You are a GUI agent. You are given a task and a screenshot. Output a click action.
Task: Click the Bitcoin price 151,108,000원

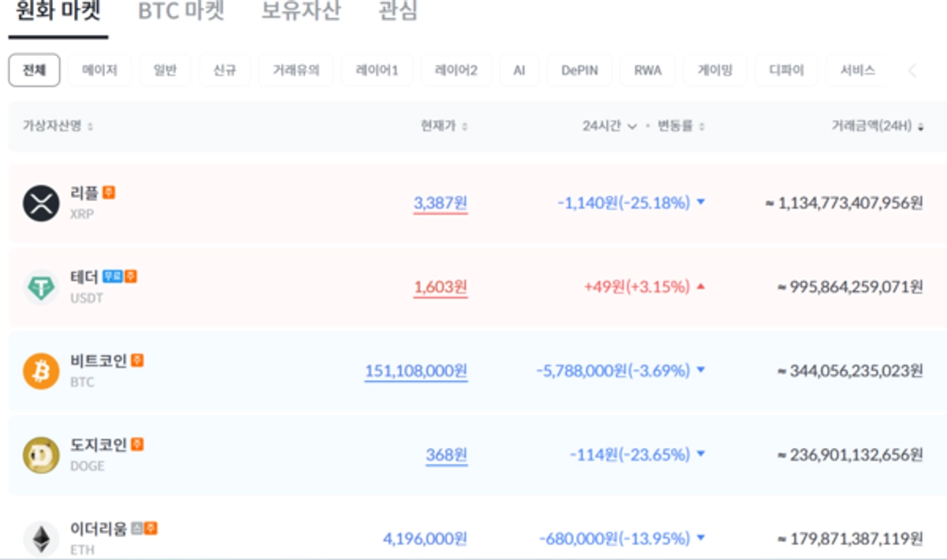(416, 371)
